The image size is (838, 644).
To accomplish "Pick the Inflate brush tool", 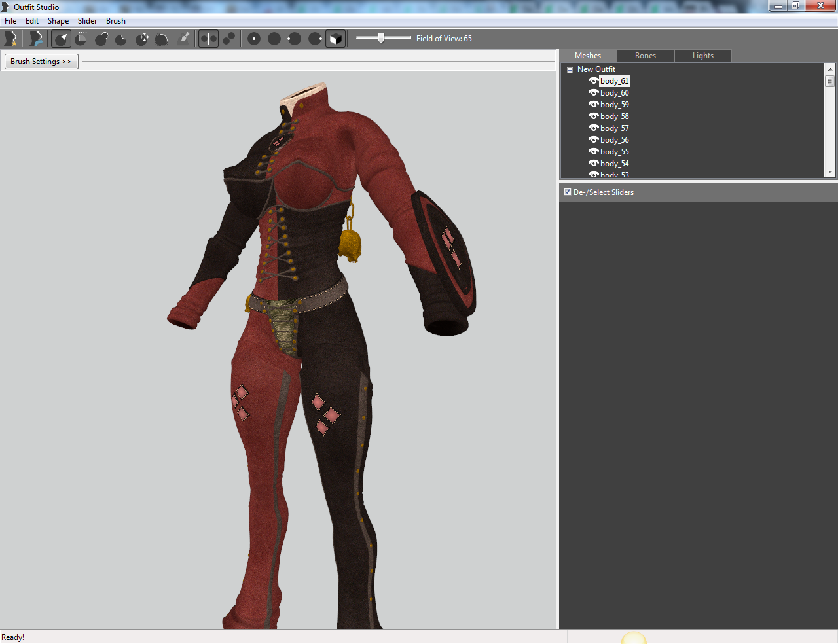I will (x=101, y=39).
